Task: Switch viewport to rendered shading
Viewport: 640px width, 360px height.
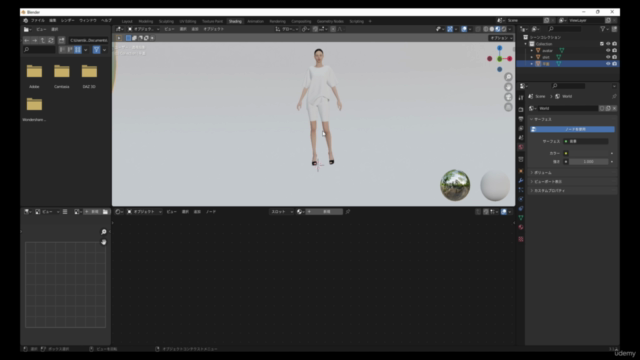Action: coord(504,29)
